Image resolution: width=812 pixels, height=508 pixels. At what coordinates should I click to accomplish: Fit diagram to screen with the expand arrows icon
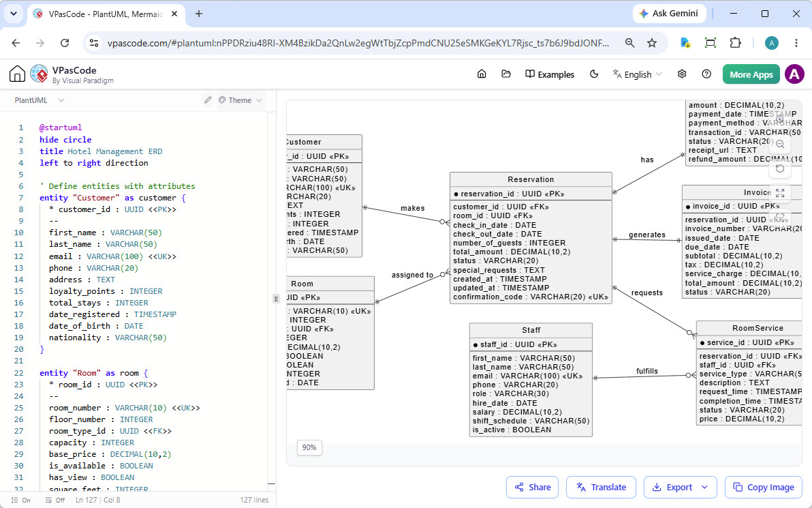[780, 193]
